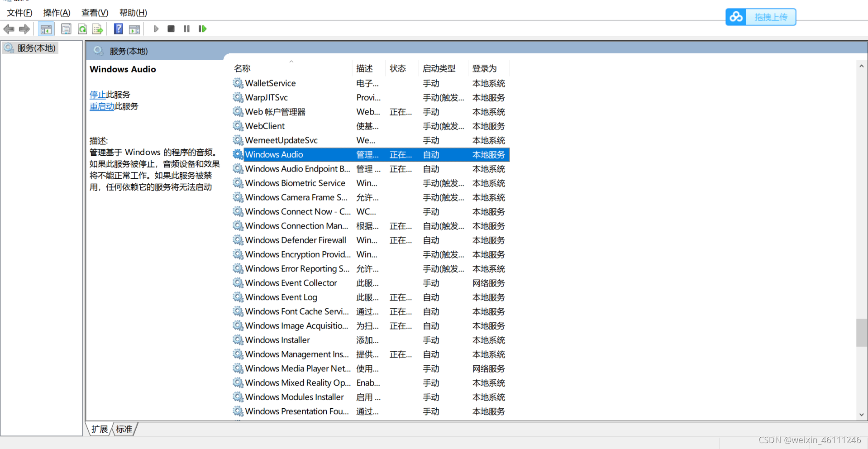Select Windows Connect Now service row
868x449 pixels.
click(x=371, y=211)
